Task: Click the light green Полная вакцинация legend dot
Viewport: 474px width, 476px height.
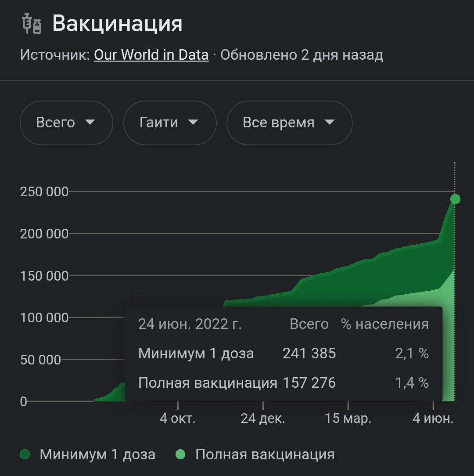Action: [x=180, y=454]
